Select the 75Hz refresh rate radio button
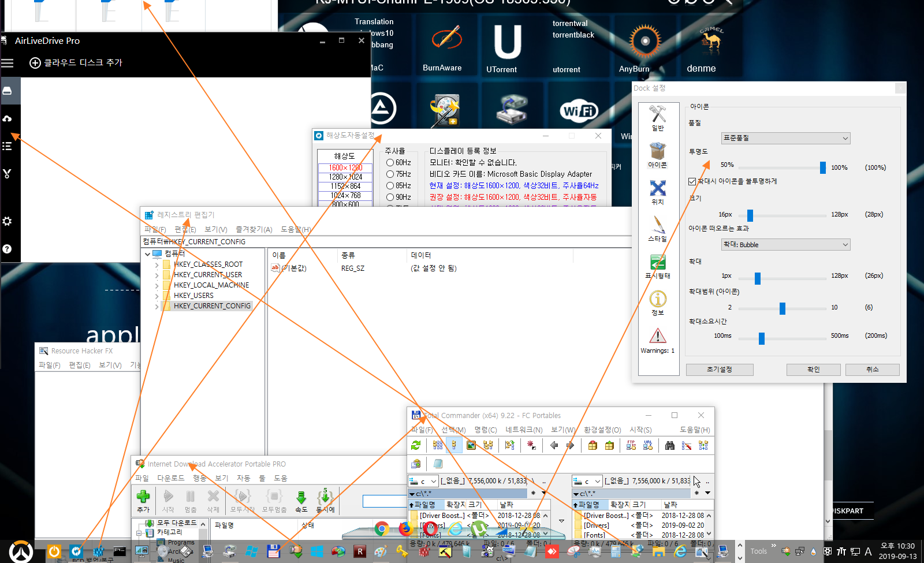 390,174
